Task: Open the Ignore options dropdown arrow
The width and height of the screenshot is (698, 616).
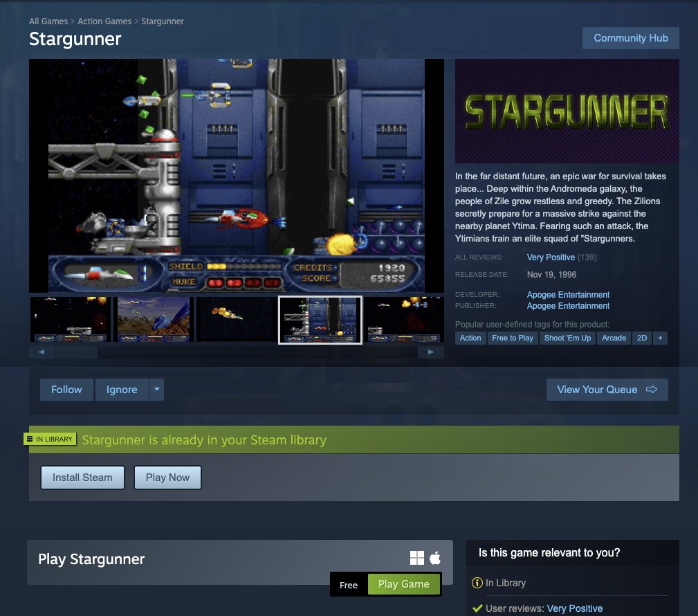Action: 157,390
